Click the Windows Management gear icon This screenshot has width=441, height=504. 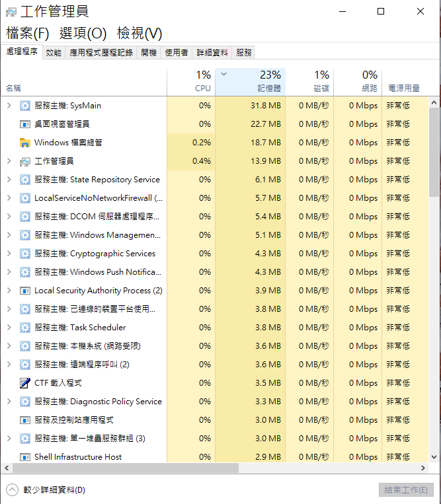25,235
